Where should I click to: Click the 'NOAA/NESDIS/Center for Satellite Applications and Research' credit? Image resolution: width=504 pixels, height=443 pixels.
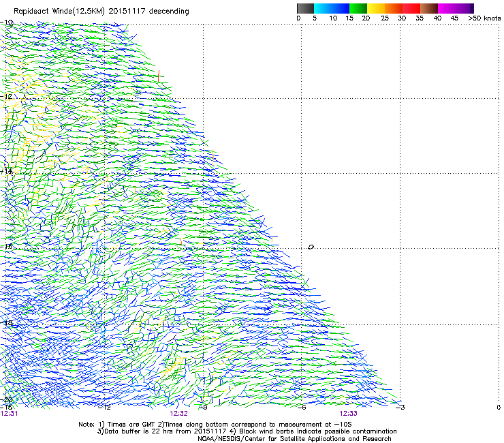[294, 439]
